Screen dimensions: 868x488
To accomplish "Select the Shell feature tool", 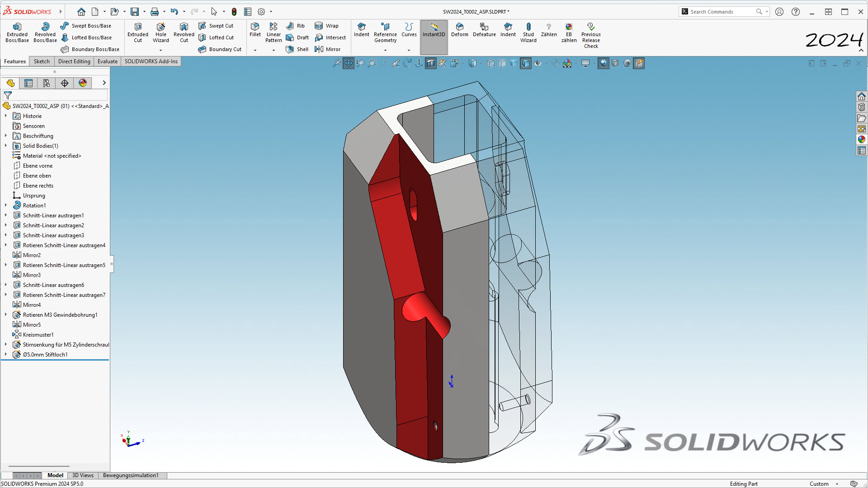I will (x=297, y=49).
